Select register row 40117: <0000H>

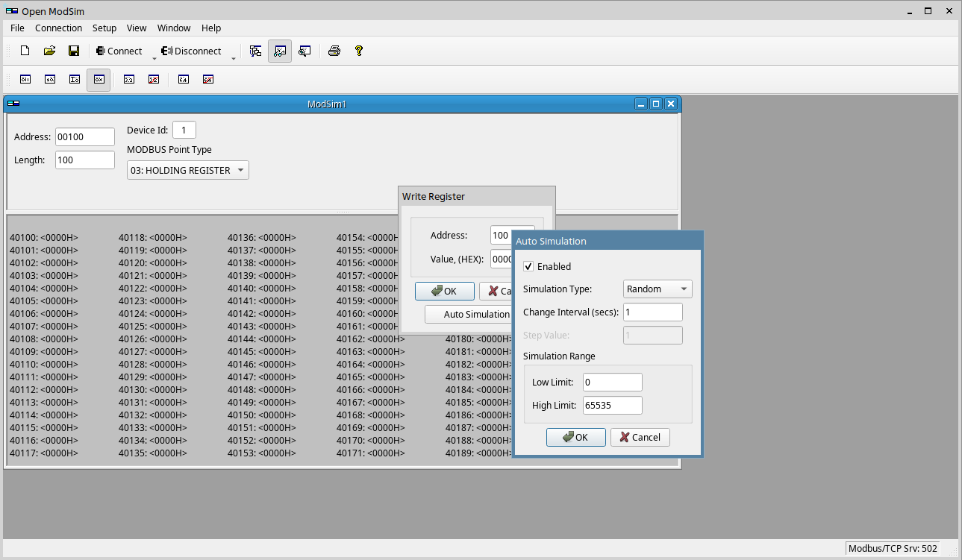[x=44, y=453]
